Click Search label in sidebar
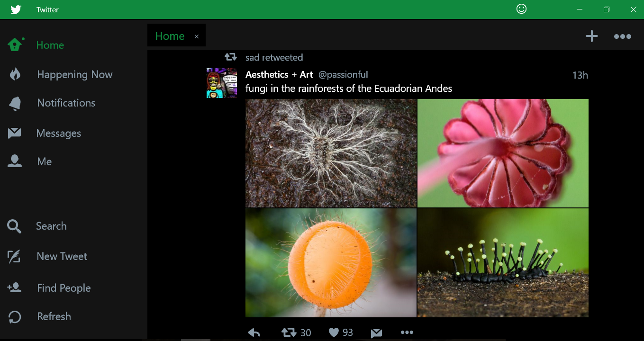 51,226
